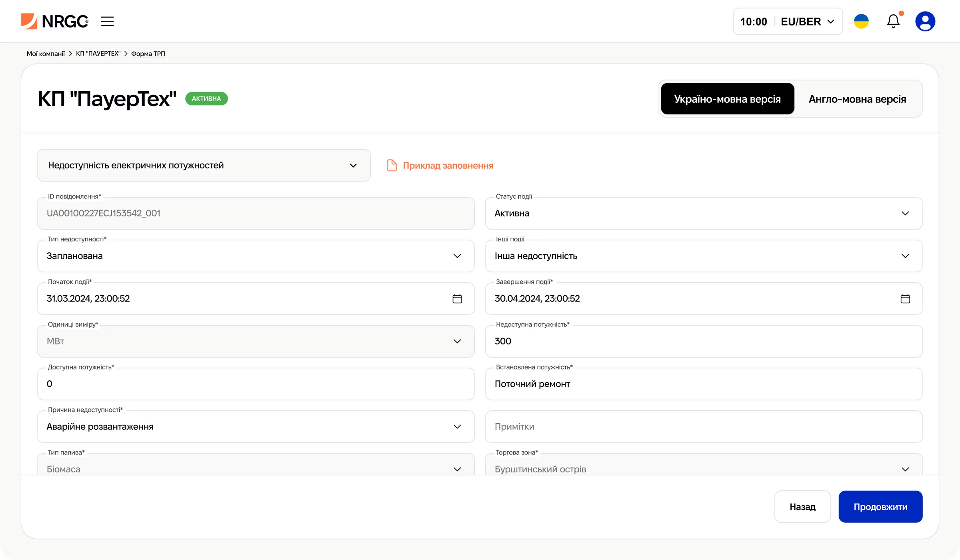This screenshot has height=560, width=960.
Task: Click the 10:00 time display
Action: pyautogui.click(x=754, y=22)
